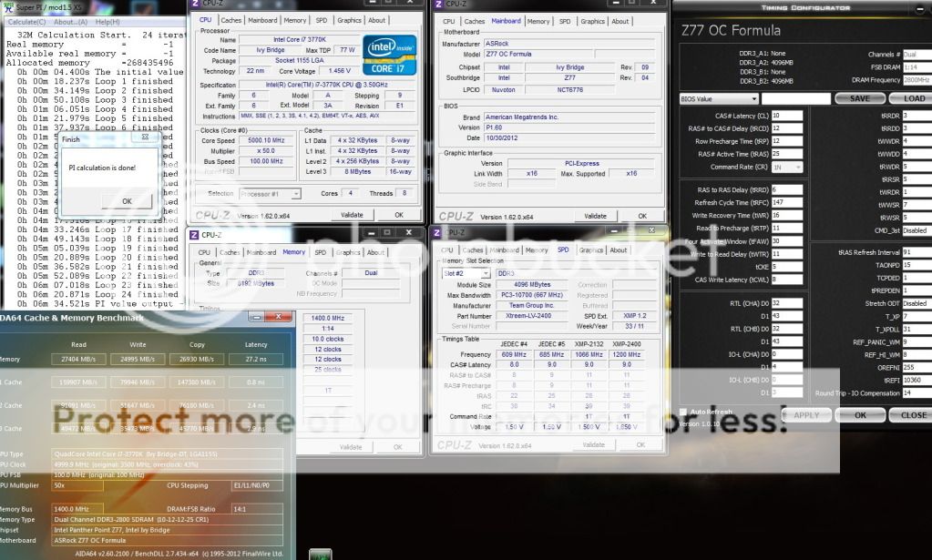Open the Processor #1 selection dropdown
Image resolution: width=932 pixels, height=560 pixels.
[x=271, y=194]
